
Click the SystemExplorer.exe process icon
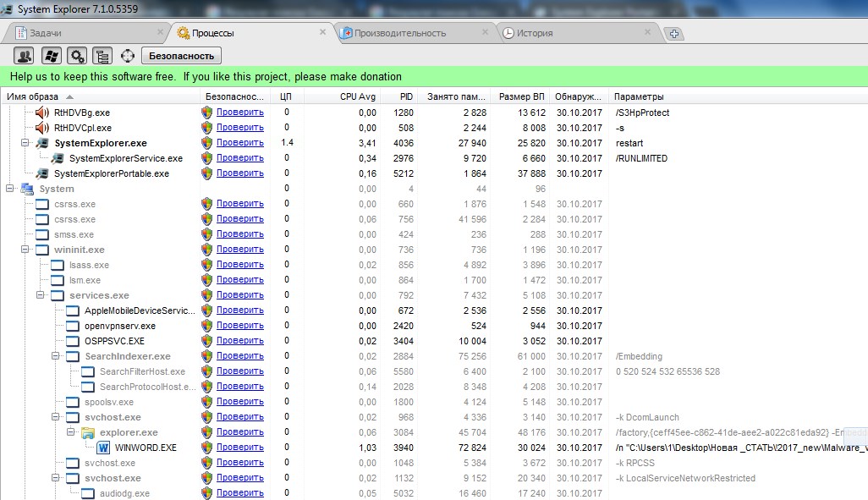point(42,143)
